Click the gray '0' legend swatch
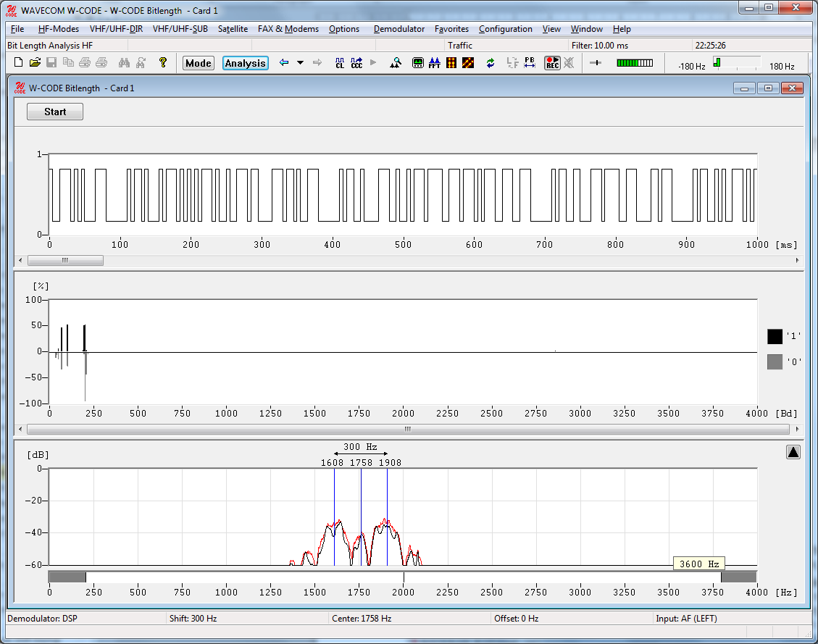 [775, 362]
